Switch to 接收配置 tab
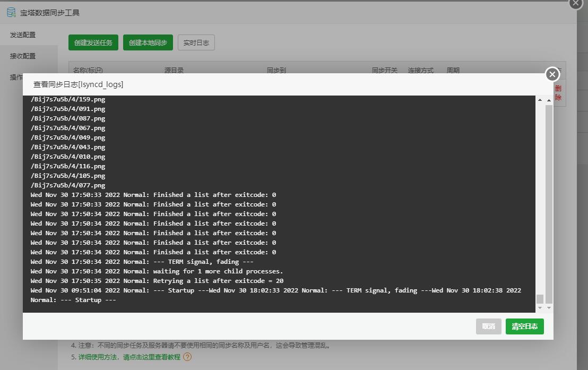Screen dimensions: 588x370 [23, 56]
